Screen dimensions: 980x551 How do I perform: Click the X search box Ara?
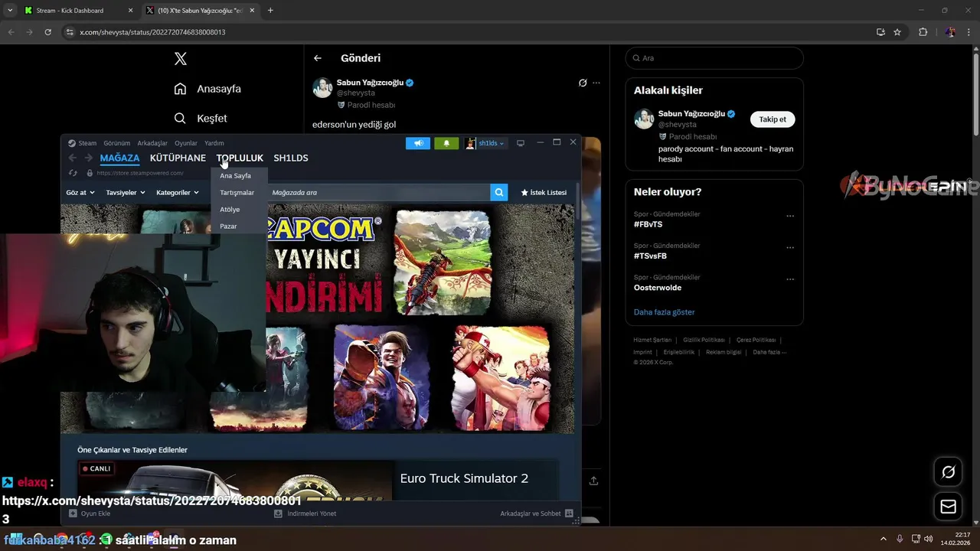coord(714,58)
